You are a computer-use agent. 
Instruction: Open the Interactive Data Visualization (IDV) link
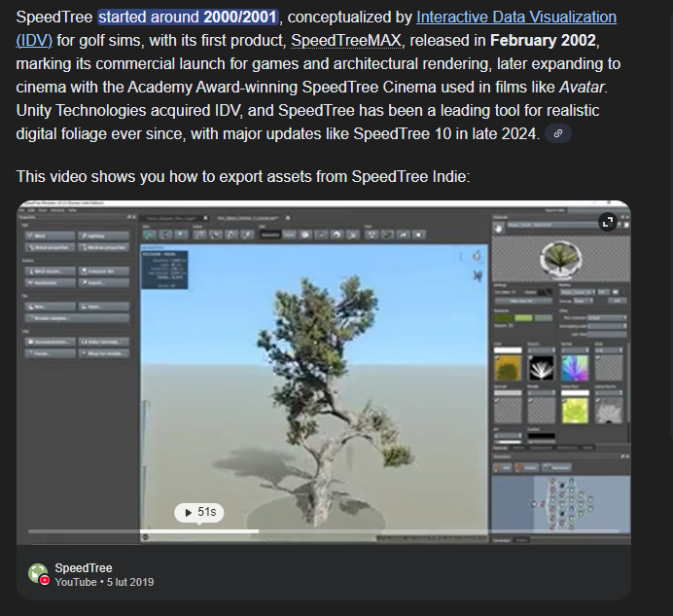[x=515, y=18]
